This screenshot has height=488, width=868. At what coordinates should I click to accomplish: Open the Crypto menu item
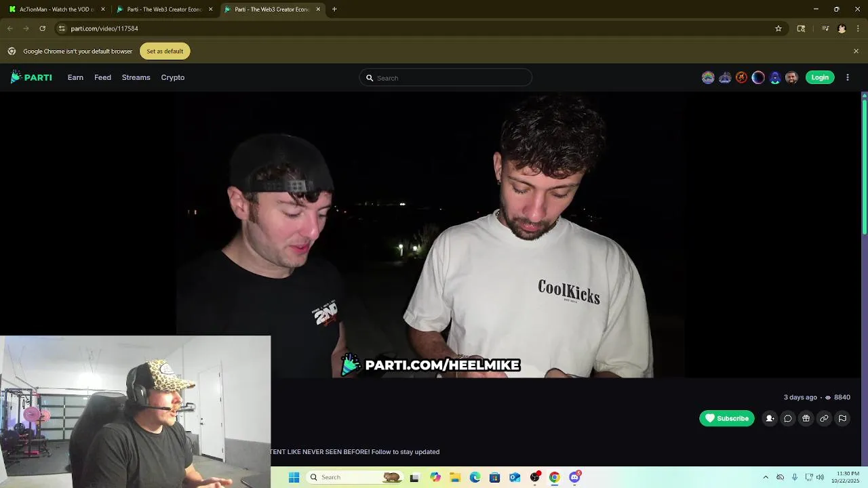coord(173,77)
